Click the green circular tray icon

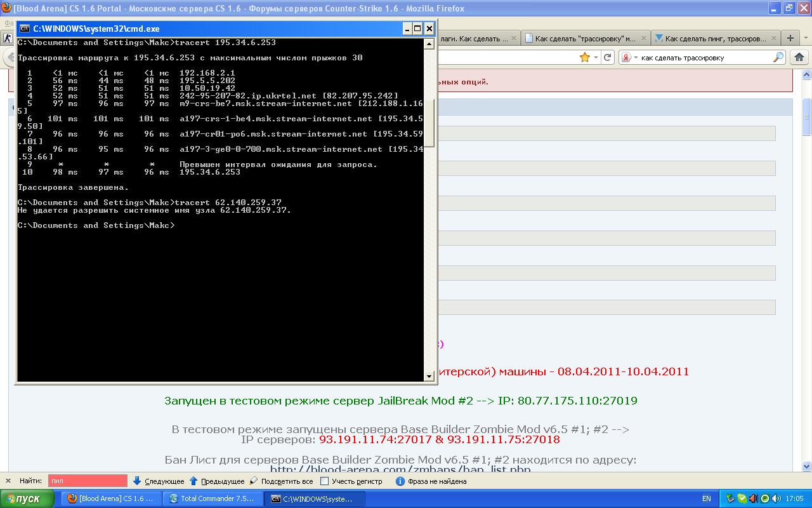point(765,498)
